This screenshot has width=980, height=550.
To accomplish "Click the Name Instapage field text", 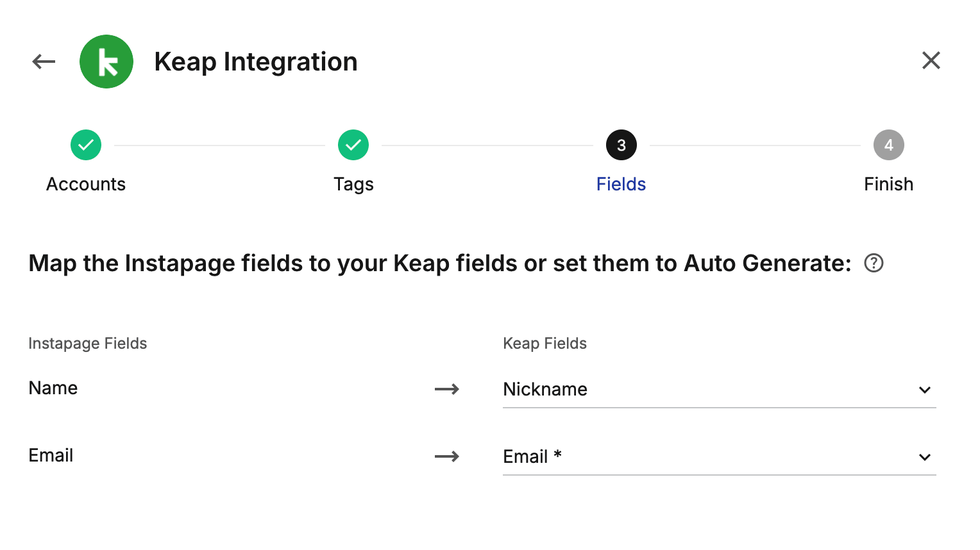I will coord(53,388).
